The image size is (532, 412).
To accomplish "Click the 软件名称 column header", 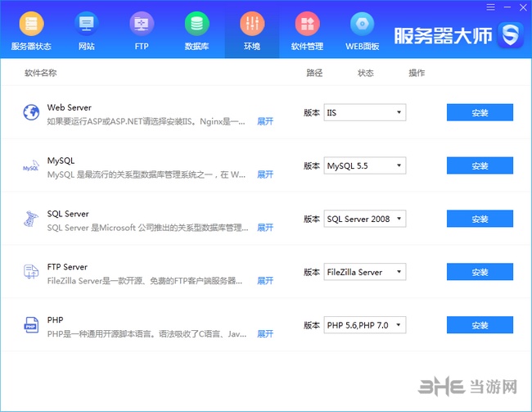I will pos(41,73).
